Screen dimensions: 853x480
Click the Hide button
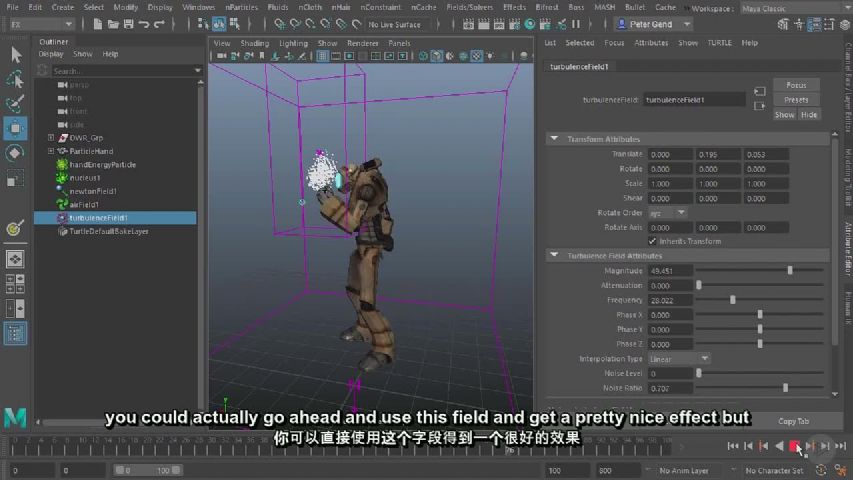[808, 114]
